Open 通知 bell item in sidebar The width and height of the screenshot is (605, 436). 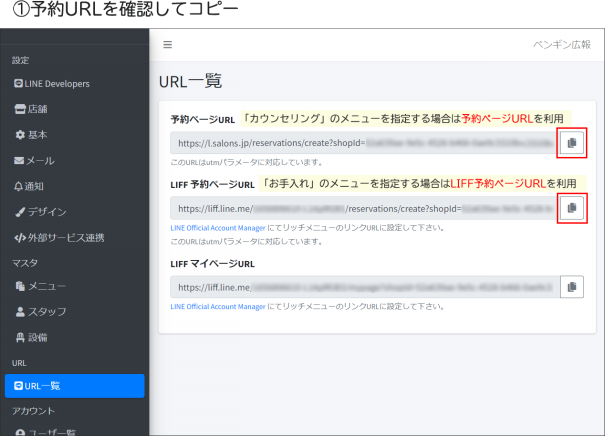37,186
